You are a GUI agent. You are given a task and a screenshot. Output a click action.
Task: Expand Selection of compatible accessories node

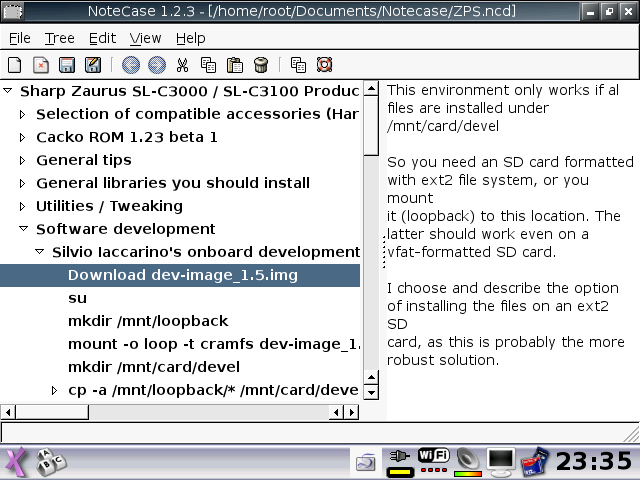(23, 114)
